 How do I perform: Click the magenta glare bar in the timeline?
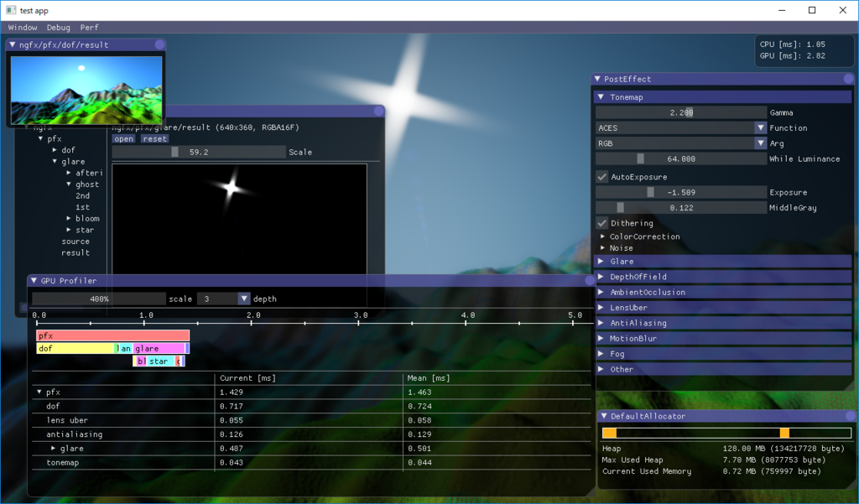(159, 348)
